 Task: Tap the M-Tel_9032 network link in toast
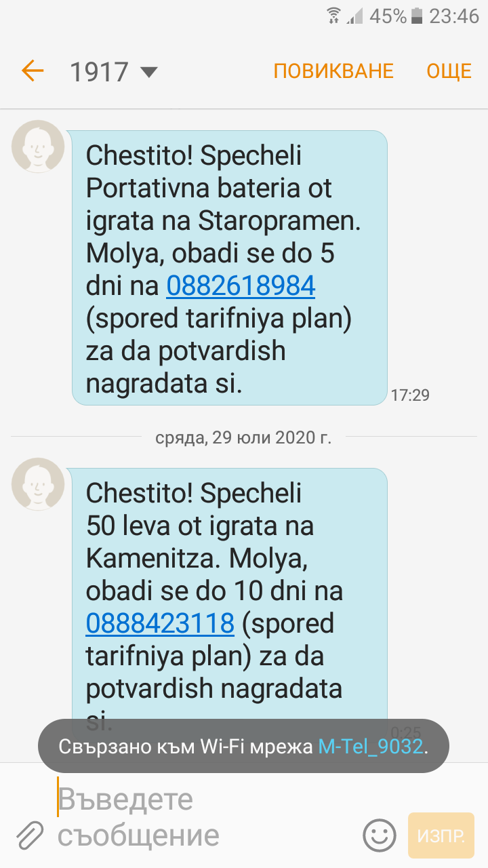click(x=370, y=747)
